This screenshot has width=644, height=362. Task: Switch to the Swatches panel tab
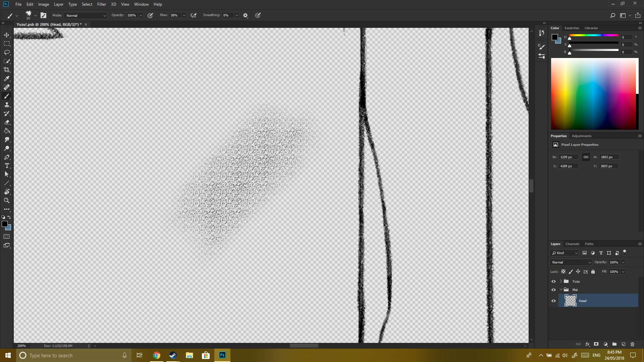572,28
